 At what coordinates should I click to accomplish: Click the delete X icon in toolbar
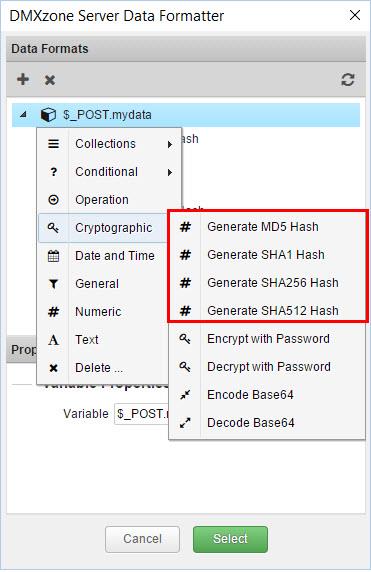pos(50,80)
